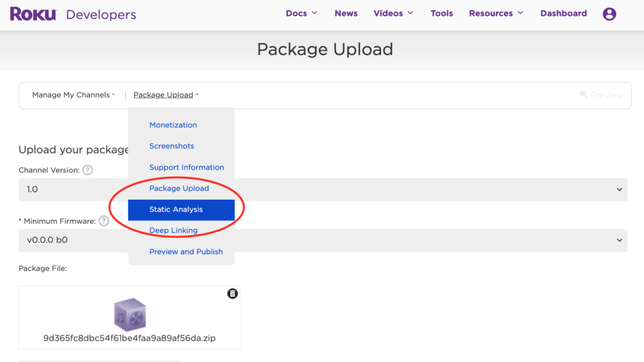The height and width of the screenshot is (362, 644).
Task: Select Deep Linking from the dropdown list
Action: (x=174, y=230)
